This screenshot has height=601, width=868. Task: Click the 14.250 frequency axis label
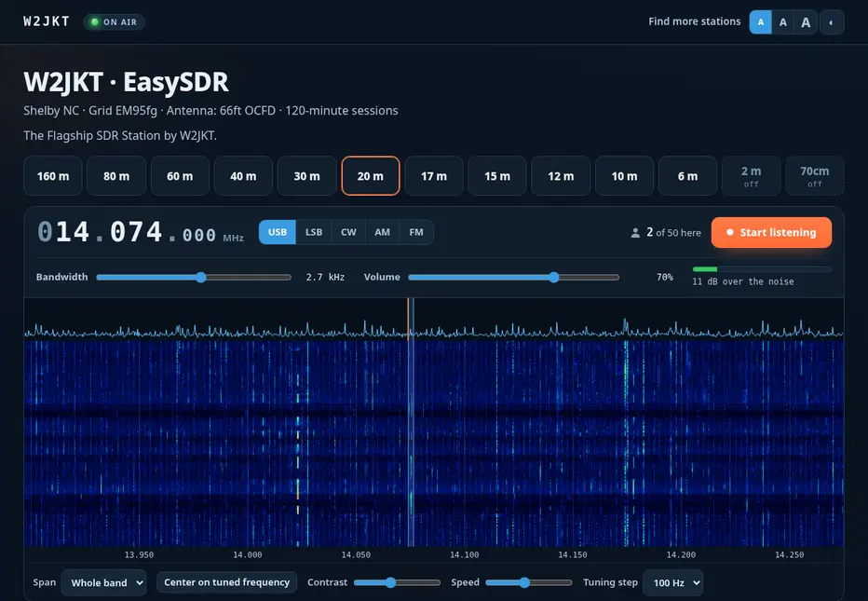790,554
